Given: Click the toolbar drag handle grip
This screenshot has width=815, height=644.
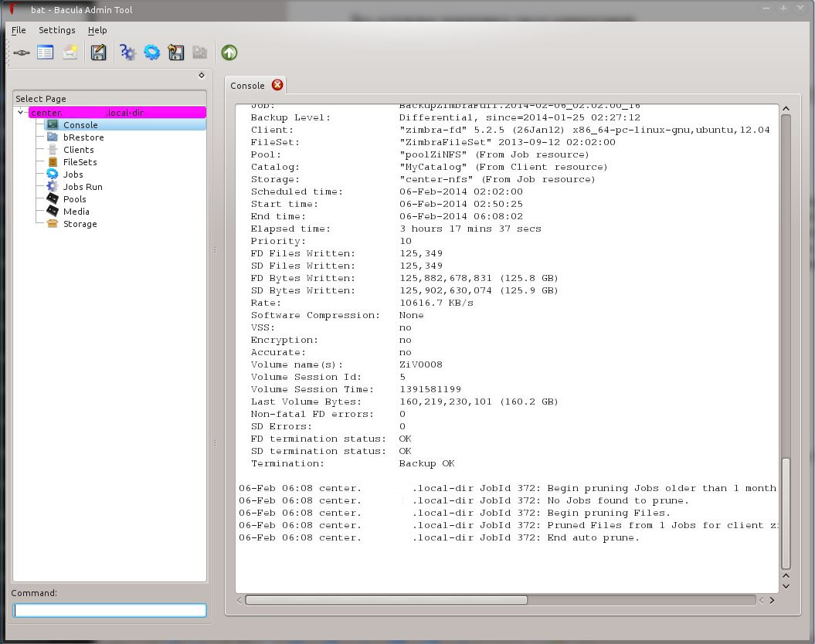Looking at the screenshot, I should pos(8,53).
